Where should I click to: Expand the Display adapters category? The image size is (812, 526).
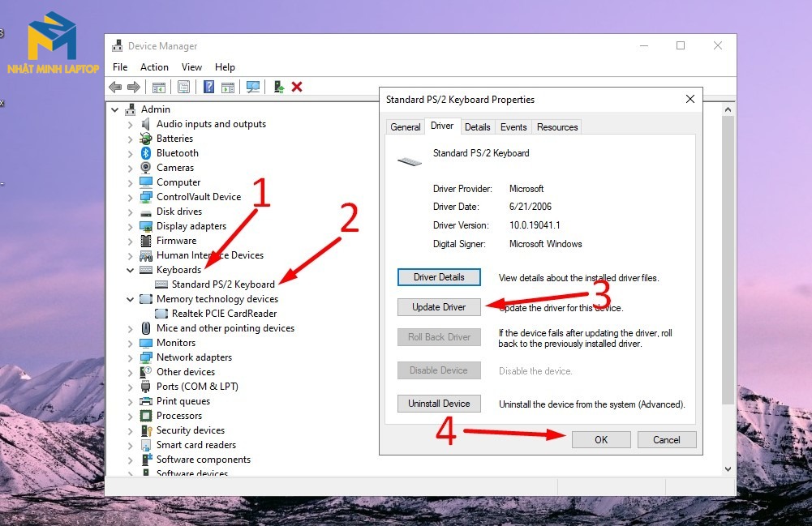[x=130, y=227]
